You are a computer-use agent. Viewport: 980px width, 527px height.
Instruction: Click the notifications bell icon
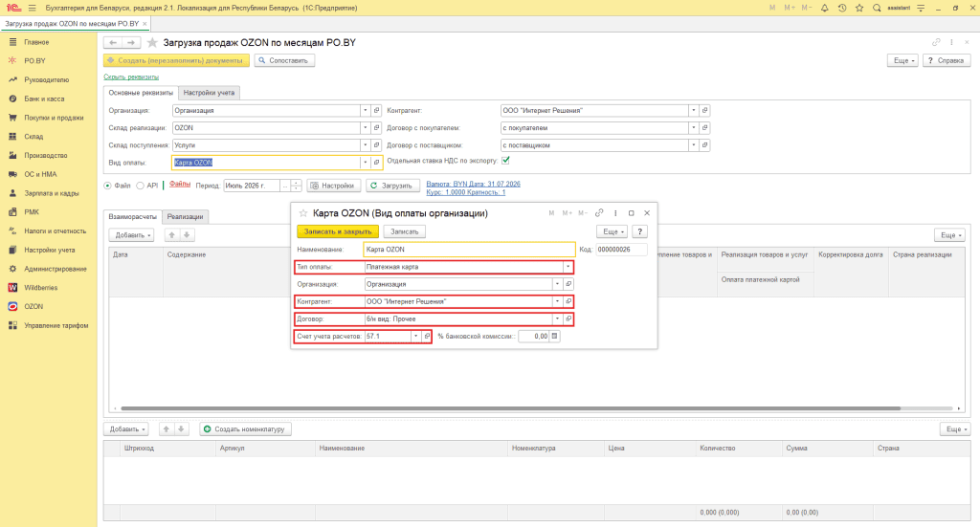click(x=824, y=8)
